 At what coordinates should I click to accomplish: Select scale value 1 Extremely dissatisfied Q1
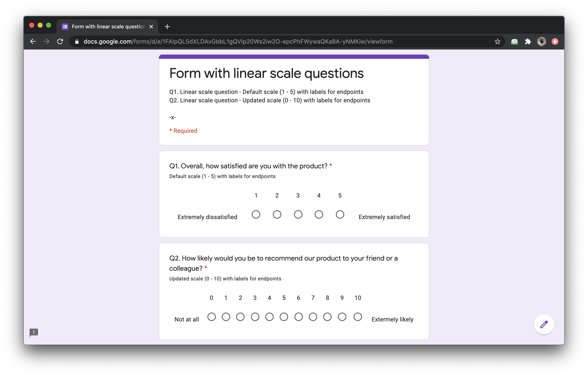pyautogui.click(x=255, y=215)
